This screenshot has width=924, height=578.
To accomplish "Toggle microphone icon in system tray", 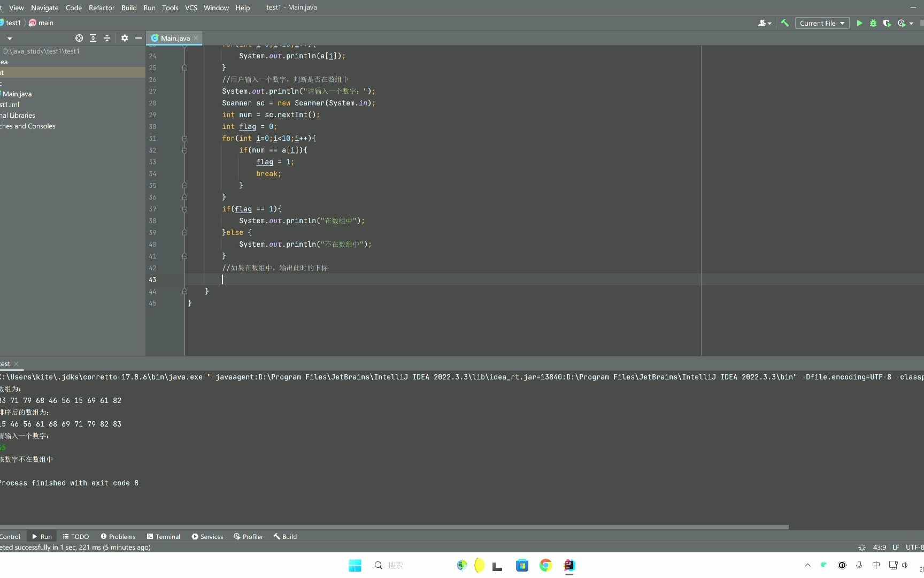I will click(x=859, y=565).
